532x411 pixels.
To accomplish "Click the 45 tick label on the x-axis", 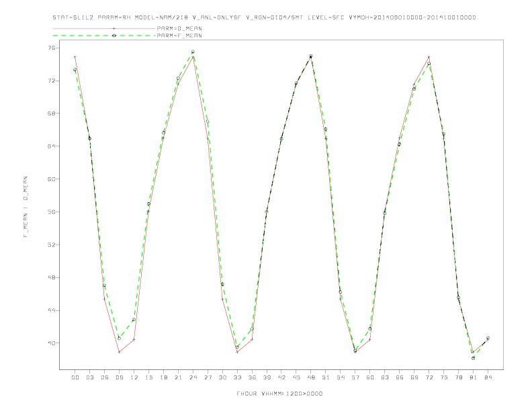I will coord(296,377).
